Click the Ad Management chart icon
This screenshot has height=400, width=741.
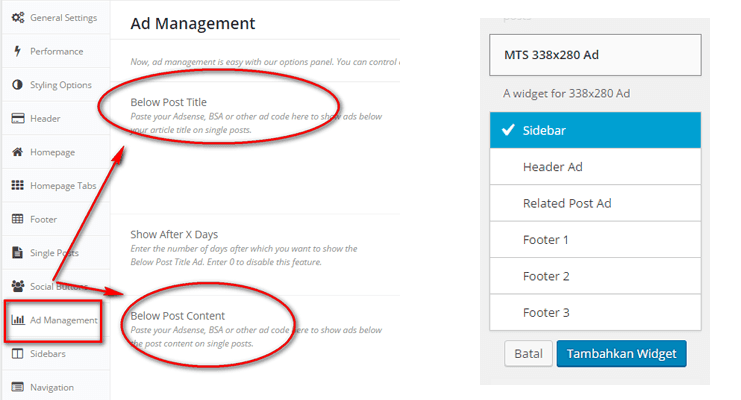[x=18, y=320]
